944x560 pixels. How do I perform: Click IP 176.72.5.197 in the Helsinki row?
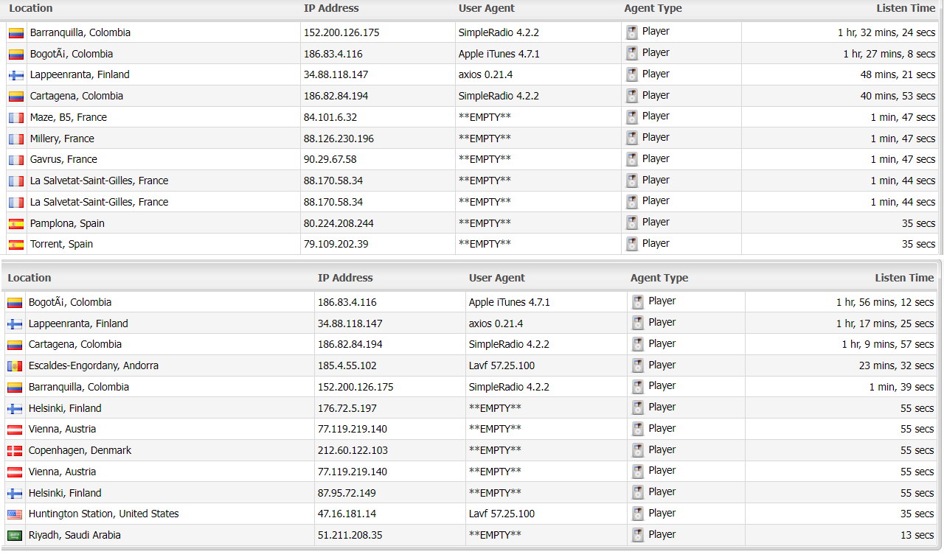(347, 408)
